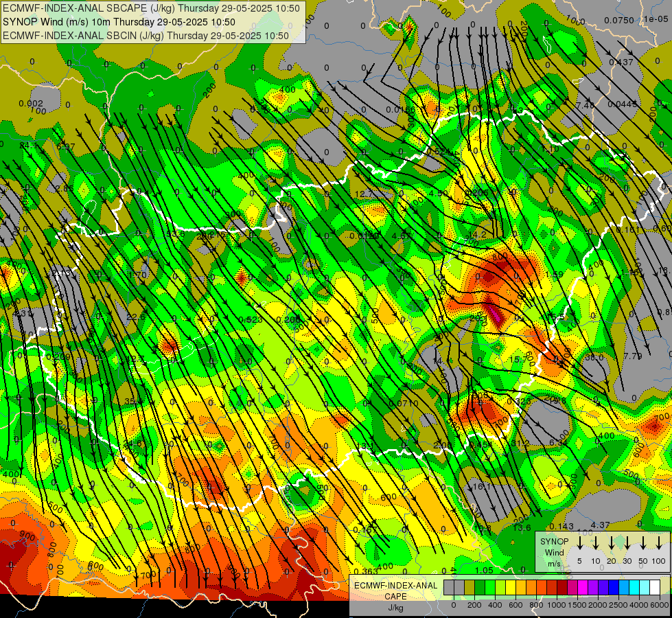Pick the bright magenta swatch in the CAPE colorbar
This screenshot has height=618, width=672.
coord(583,587)
